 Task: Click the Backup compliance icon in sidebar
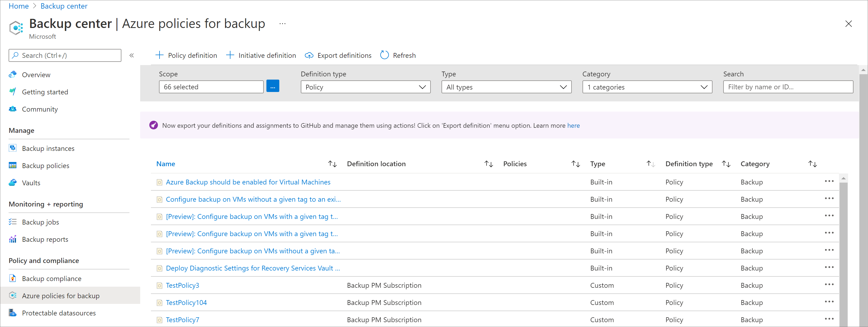(12, 278)
